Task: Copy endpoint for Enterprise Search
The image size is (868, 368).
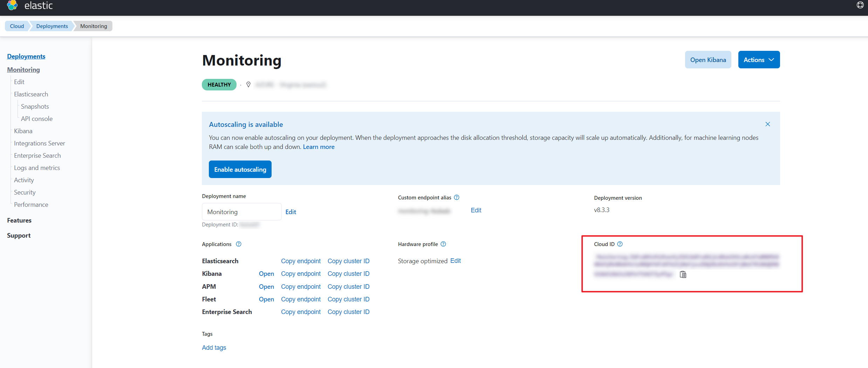Action: [301, 312]
